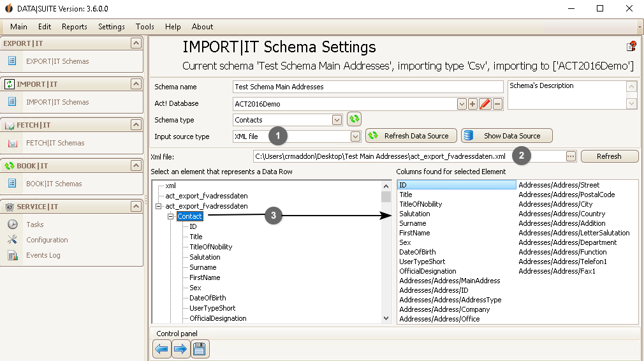Viewport: 644px width, 361px height.
Task: Collapse the EXPORT|IT panel
Action: (x=136, y=43)
